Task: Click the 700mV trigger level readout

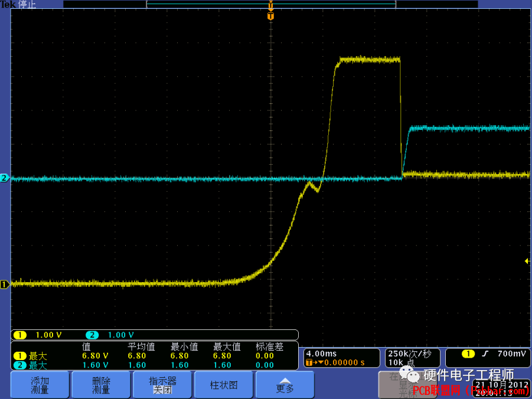Action: 511,354
